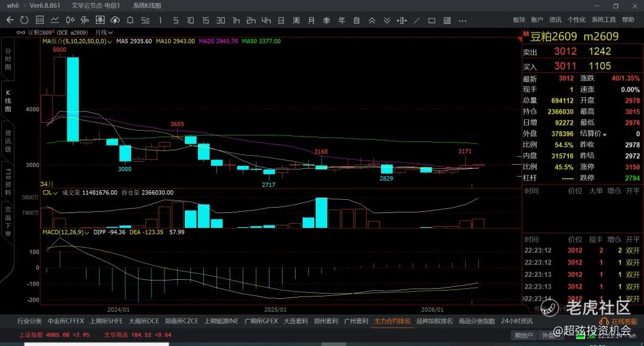The width and height of the screenshot is (644, 346).
Task: Expand the MA组合 indicator dropdown
Action: pyautogui.click(x=77, y=42)
